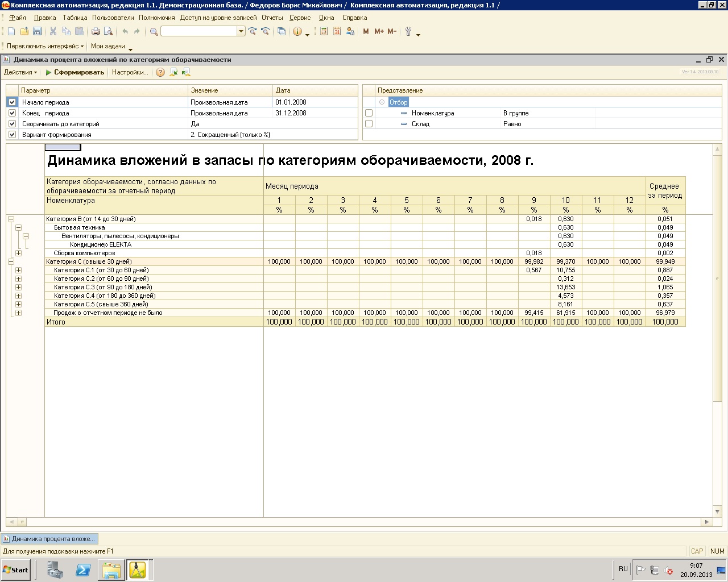728x582 pixels.
Task: Click the Windows Start button
Action: 15,569
